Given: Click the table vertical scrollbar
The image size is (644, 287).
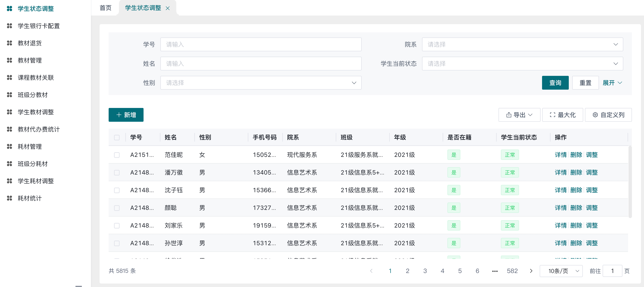Looking at the screenshot, I should pyautogui.click(x=630, y=182).
